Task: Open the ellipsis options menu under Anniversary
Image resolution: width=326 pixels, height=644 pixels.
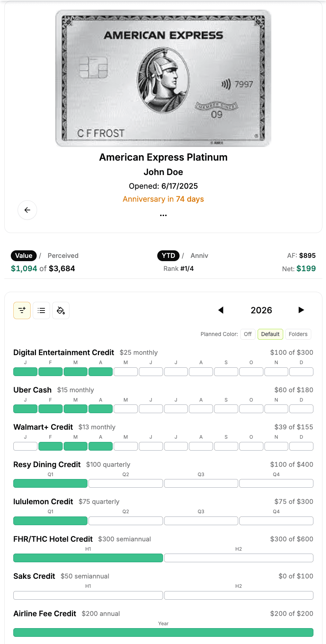Action: point(163,215)
